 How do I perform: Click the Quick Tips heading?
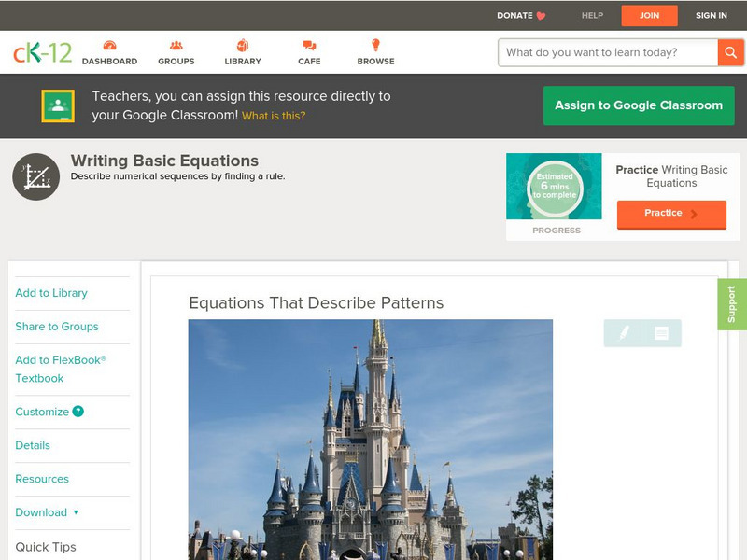pos(46,547)
